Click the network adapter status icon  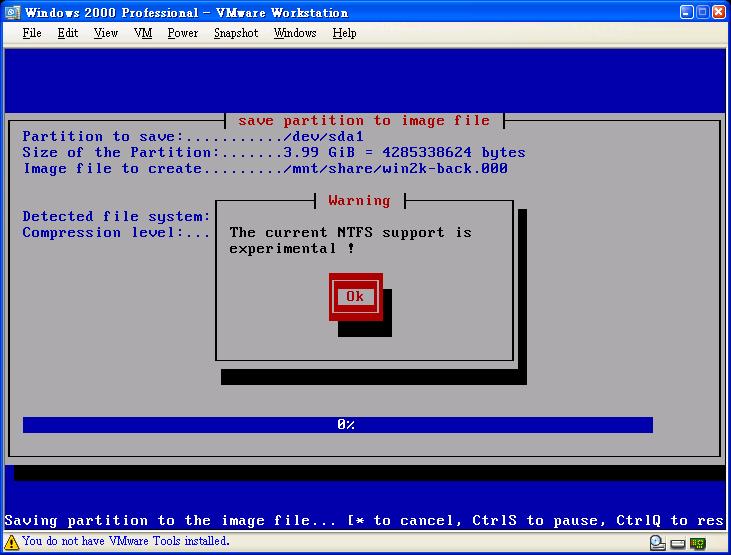698,543
